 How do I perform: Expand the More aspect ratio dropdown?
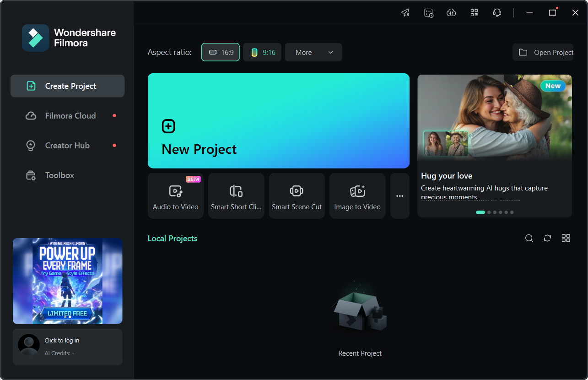point(313,52)
